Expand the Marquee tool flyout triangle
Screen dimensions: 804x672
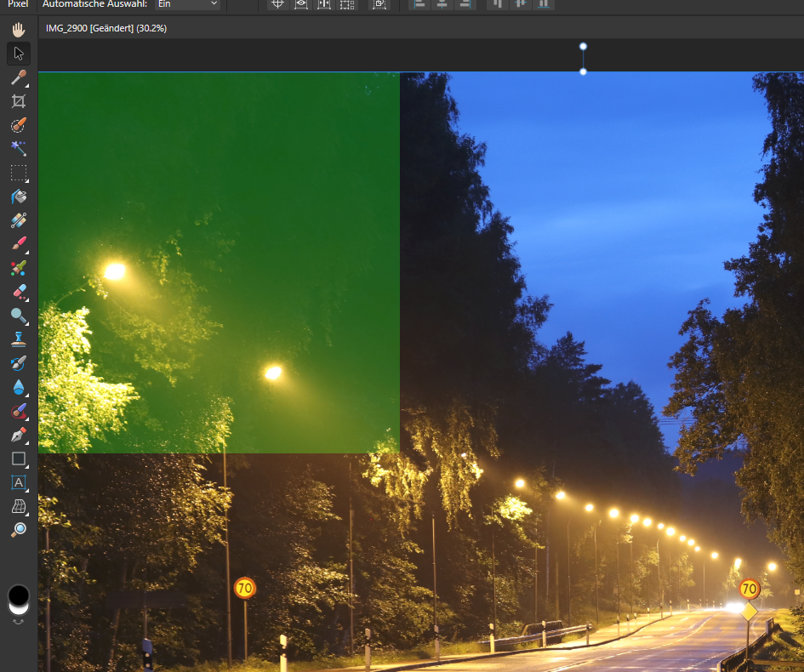pyautogui.click(x=26, y=180)
